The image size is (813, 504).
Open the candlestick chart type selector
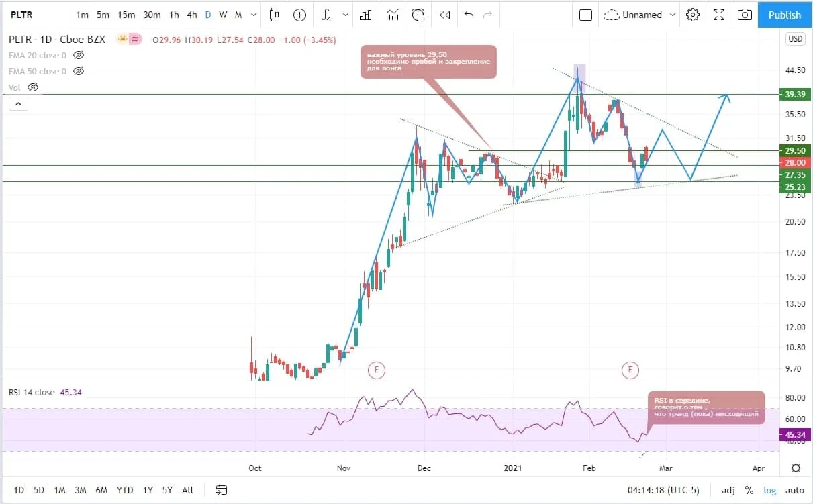(x=274, y=15)
